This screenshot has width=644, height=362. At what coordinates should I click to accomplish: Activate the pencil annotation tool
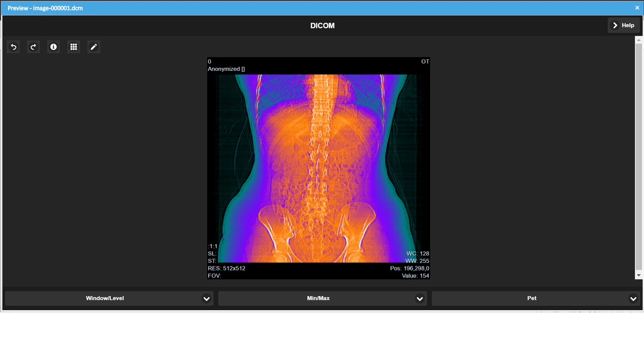[x=94, y=47]
